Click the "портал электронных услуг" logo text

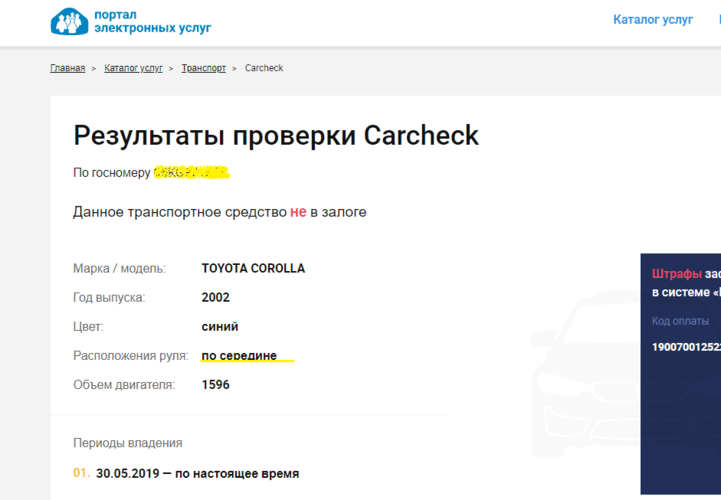[152, 22]
